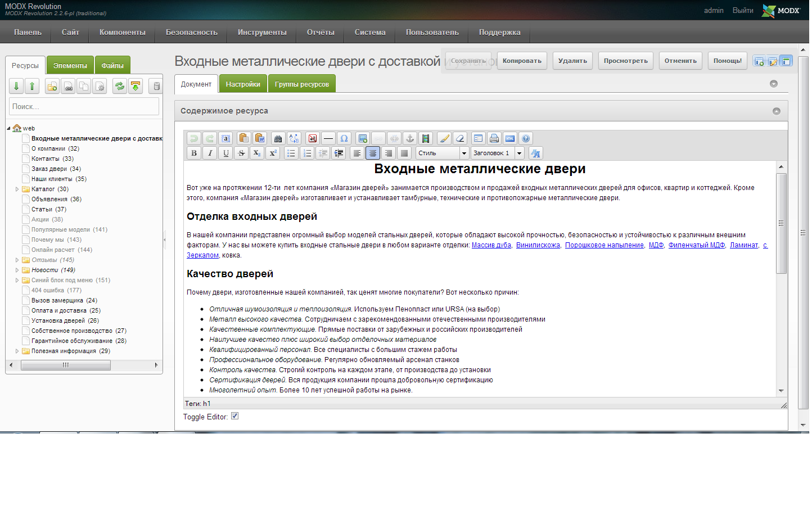Click the select all icon in editor
The height and width of the screenshot is (506, 812).
tap(225, 138)
